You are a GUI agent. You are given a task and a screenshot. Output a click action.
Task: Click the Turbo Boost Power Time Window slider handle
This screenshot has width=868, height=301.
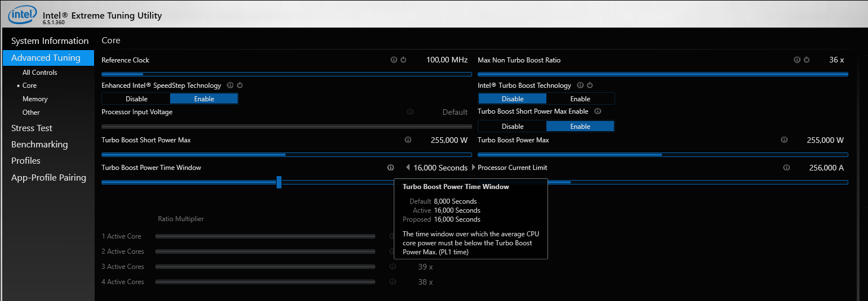[279, 182]
